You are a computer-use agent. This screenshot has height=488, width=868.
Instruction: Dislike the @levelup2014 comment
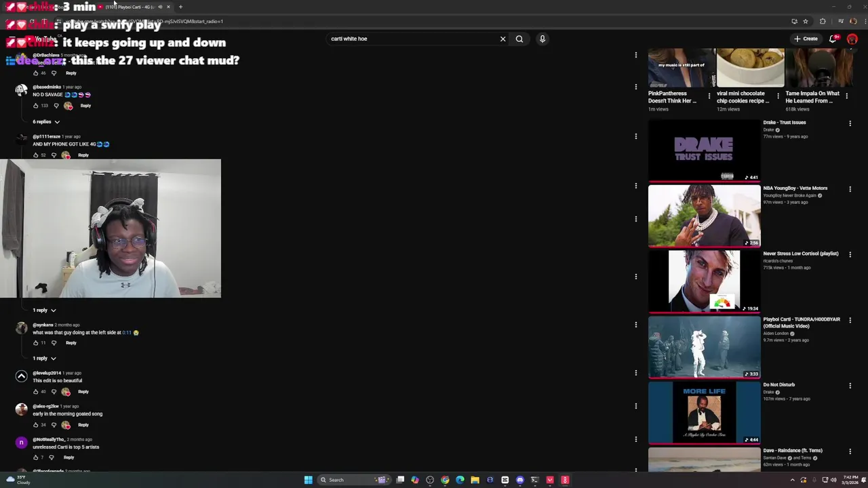[x=54, y=392]
